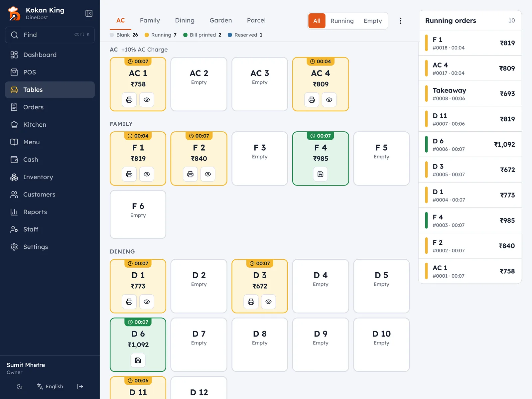Go to Kitchen section

(50, 125)
